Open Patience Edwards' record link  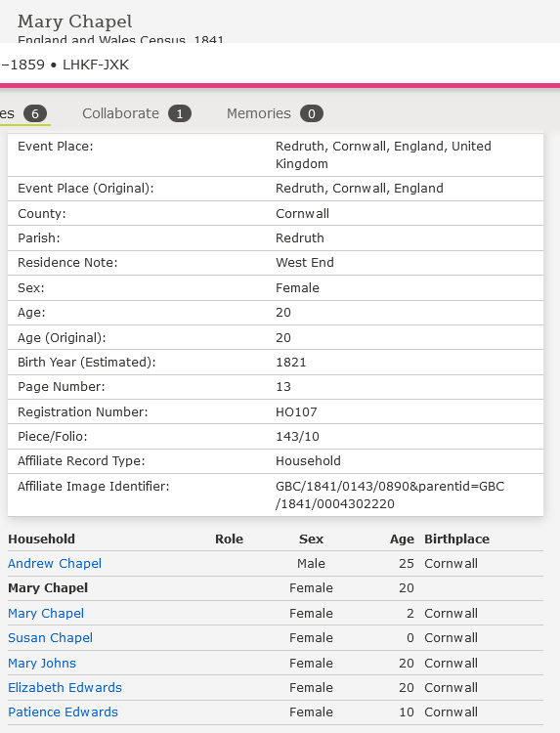64,711
